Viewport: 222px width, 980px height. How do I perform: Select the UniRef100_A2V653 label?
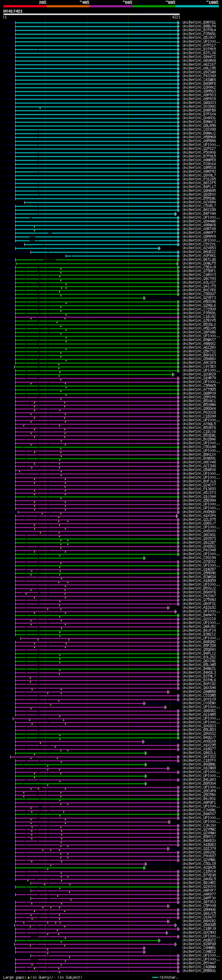pyautogui.click(x=199, y=248)
